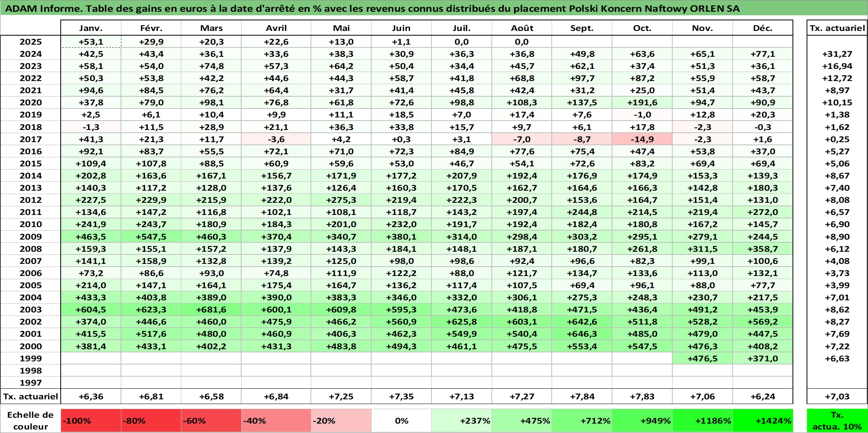The height and width of the screenshot is (433, 868).
Task: Click the Tx. actuariel column header at right
Action: point(837,28)
